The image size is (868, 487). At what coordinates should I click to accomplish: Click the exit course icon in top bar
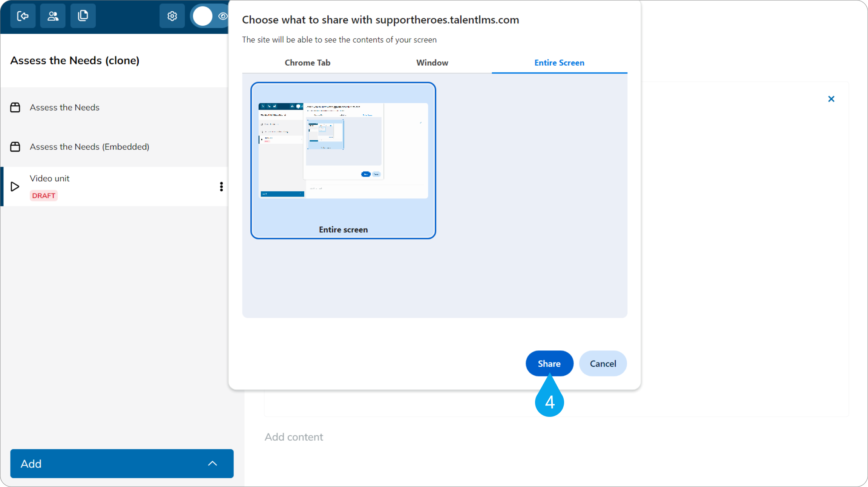tap(23, 16)
